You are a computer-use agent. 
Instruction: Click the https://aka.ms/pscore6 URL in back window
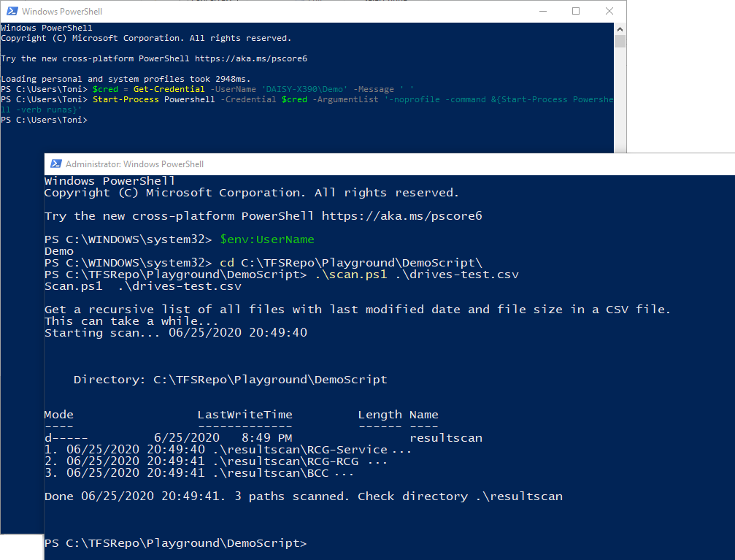(251, 58)
